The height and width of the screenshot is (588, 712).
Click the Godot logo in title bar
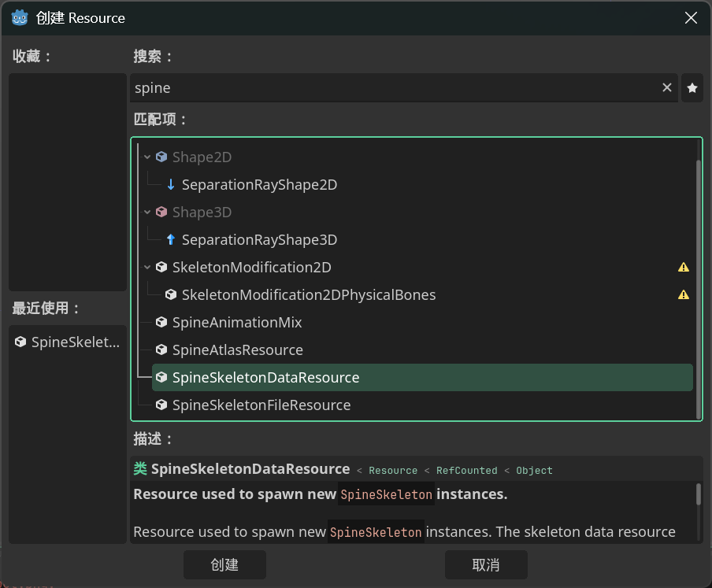click(x=20, y=17)
